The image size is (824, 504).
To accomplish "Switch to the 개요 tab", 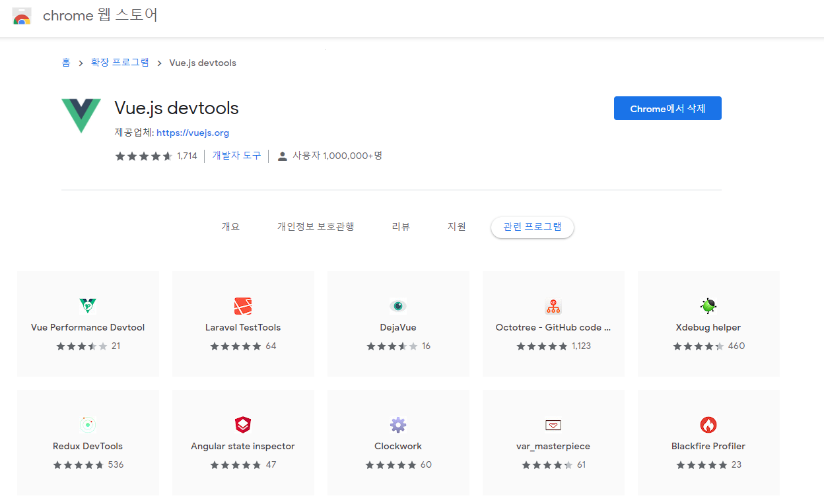I will click(x=230, y=227).
